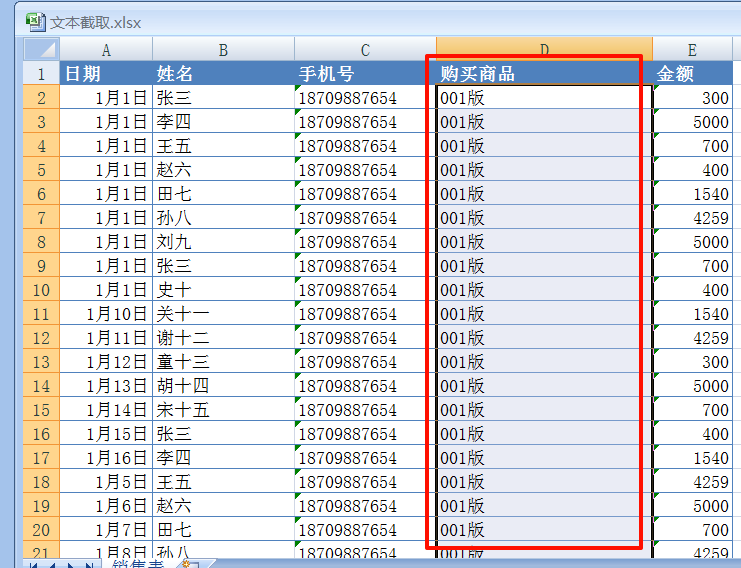Select the date cell 1月14日

[106, 409]
